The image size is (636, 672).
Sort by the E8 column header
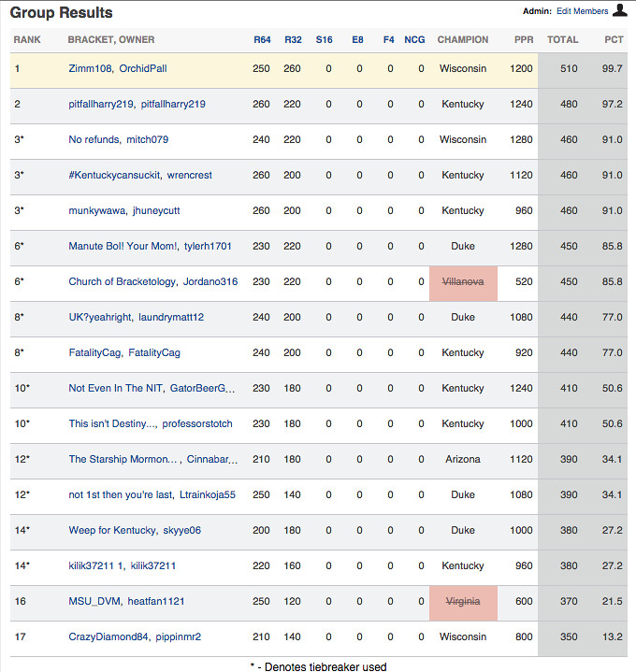tap(357, 40)
